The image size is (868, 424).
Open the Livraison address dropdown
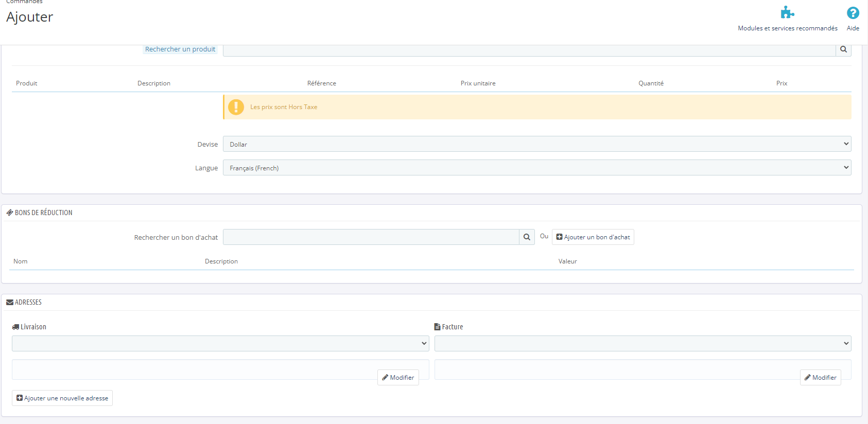[220, 343]
